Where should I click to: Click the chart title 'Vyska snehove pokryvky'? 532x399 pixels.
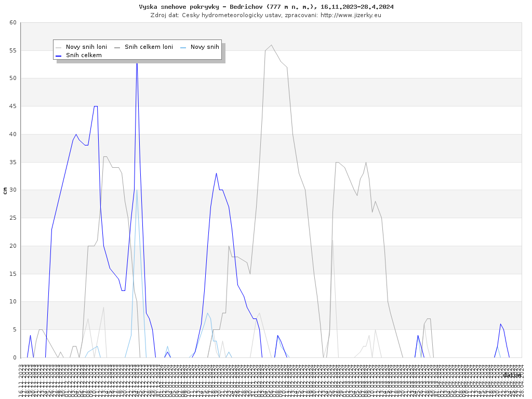[266, 7]
